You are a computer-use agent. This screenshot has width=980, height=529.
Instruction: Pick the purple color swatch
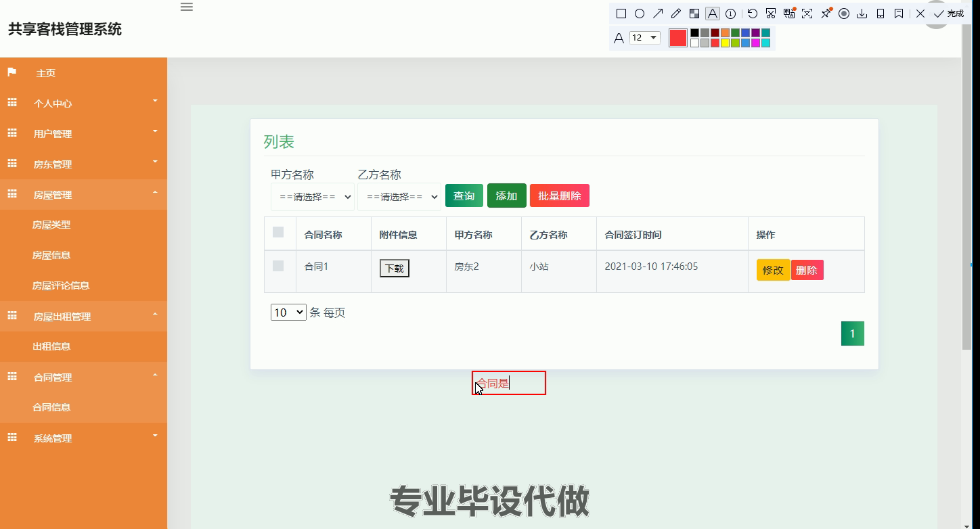pos(755,32)
